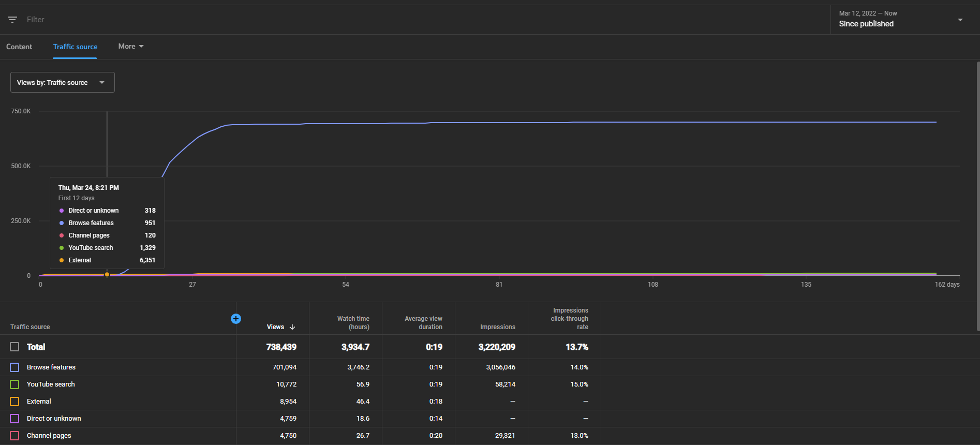Expand the More tab menu
The width and height of the screenshot is (980, 445).
[x=131, y=47]
